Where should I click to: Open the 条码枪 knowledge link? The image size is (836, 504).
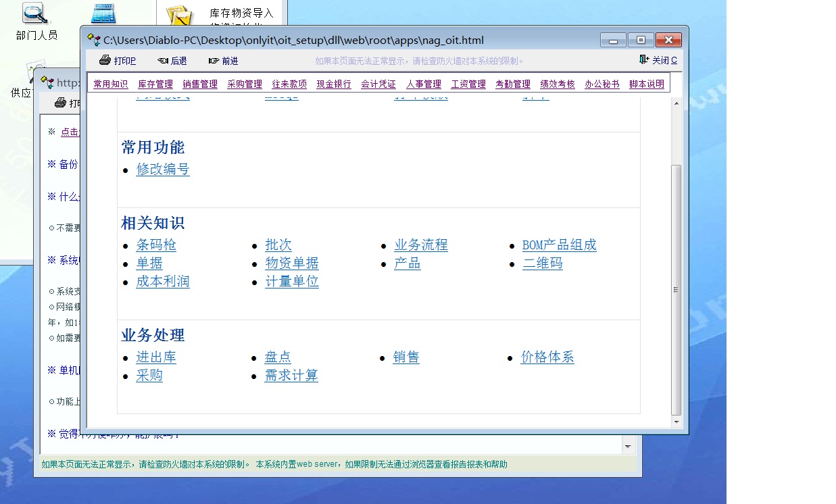pyautogui.click(x=156, y=245)
